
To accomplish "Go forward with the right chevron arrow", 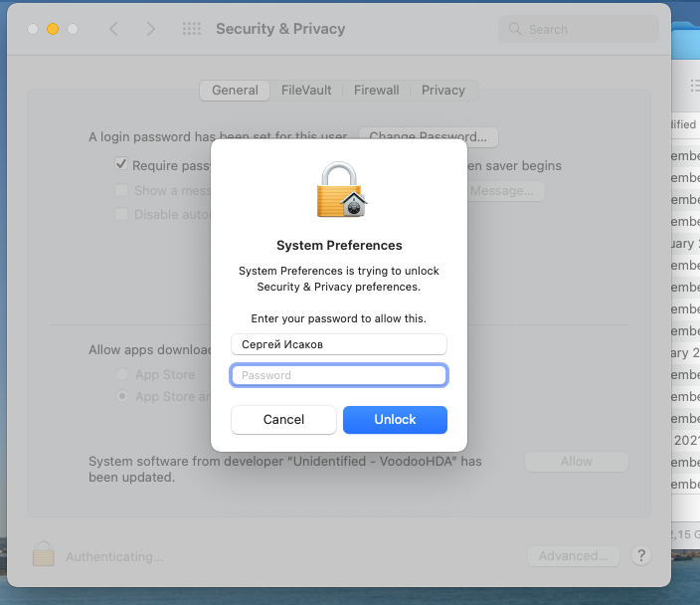I will tap(151, 29).
